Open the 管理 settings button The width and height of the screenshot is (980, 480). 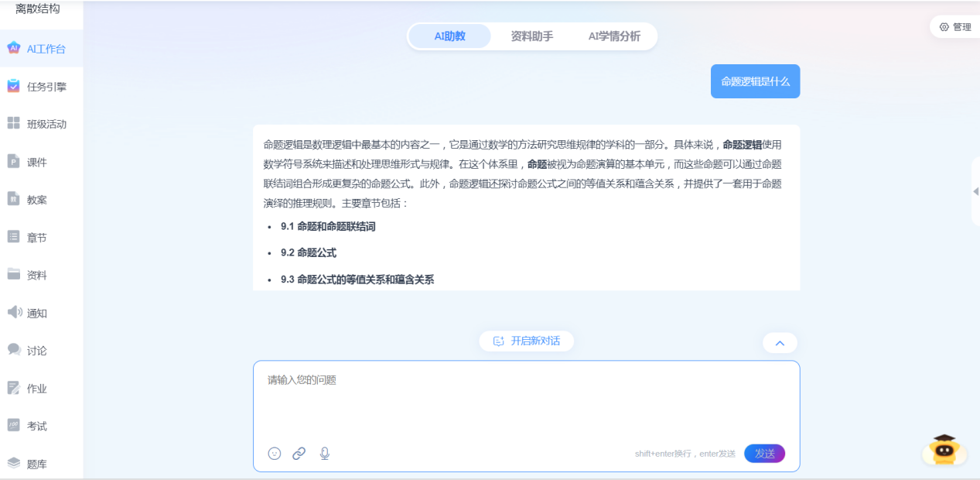tap(954, 27)
